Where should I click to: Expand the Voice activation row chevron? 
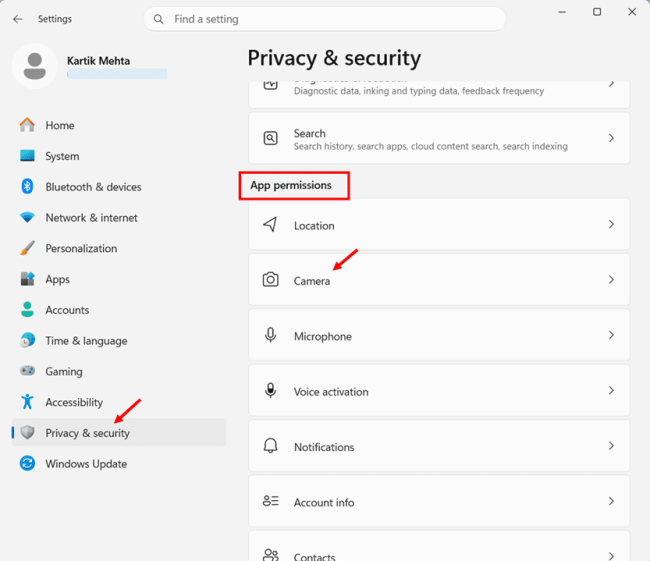click(x=611, y=391)
